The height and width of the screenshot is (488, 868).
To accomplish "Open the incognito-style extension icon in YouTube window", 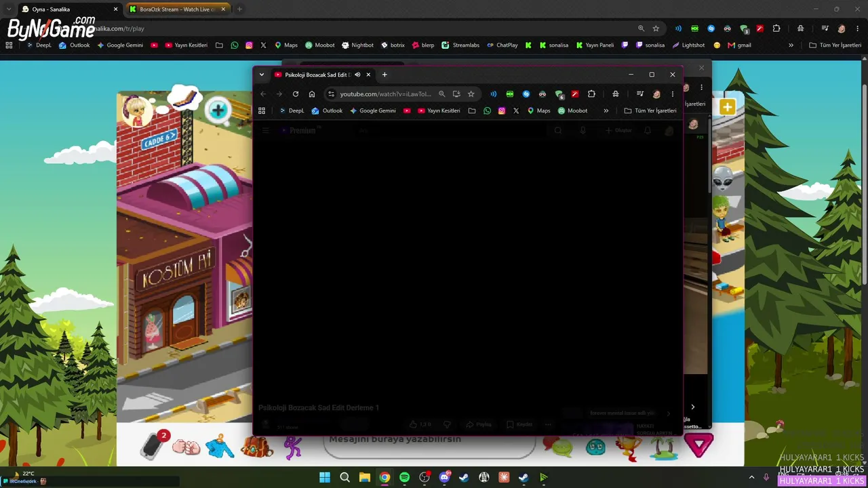I will (x=615, y=94).
